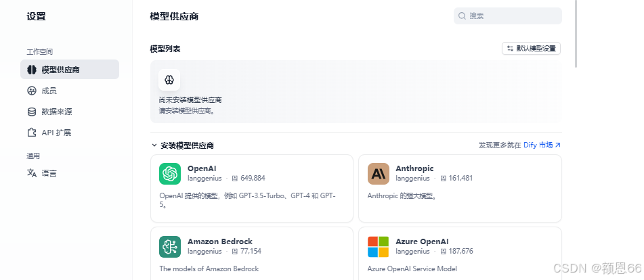Click the 通用 sidebar section label
644x280 pixels.
click(x=33, y=156)
